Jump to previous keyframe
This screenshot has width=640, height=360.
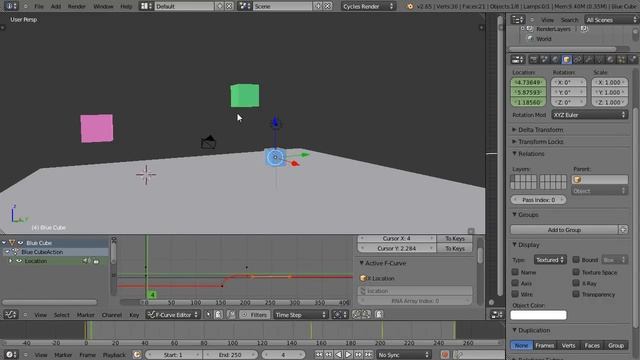(x=329, y=355)
